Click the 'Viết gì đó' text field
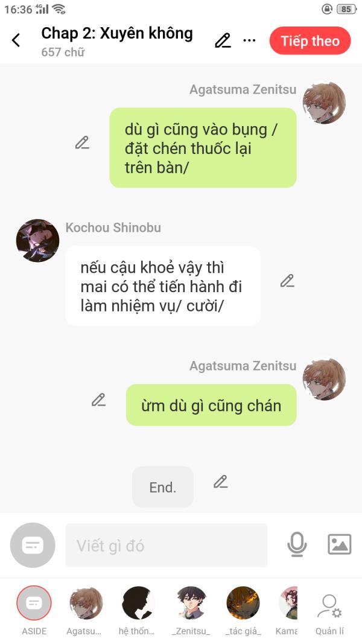 coord(167,545)
